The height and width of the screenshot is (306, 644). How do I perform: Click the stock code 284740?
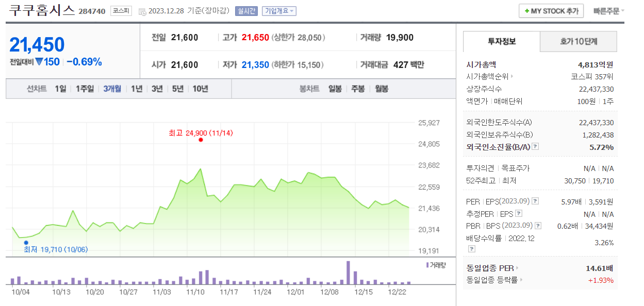[x=93, y=11]
